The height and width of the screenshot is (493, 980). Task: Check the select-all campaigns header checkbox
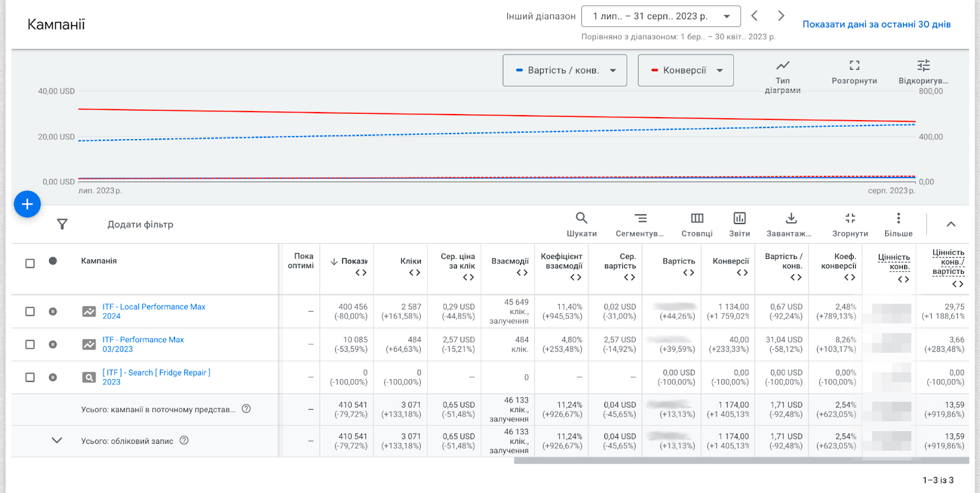point(30,263)
